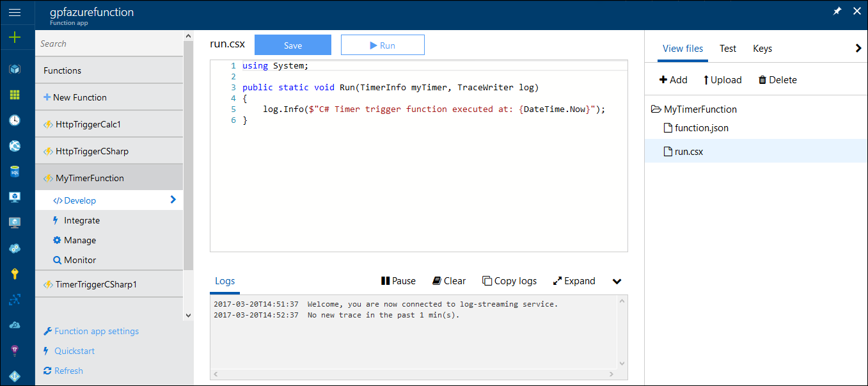Open the SQL databases icon in the sidebar

[15, 172]
